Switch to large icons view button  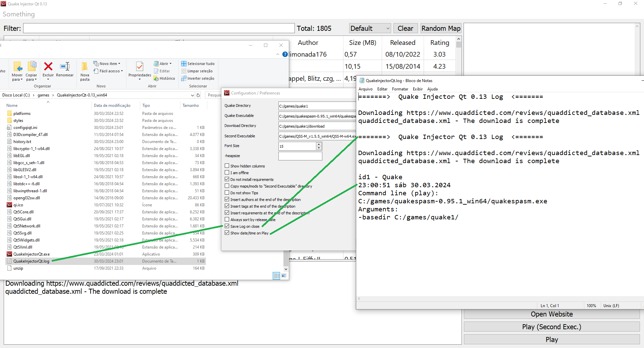(284, 276)
